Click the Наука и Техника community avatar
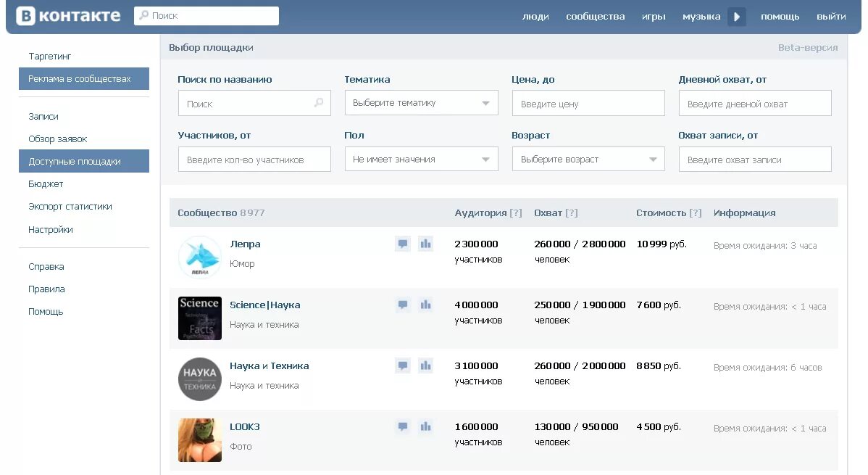This screenshot has height=475, width=868. pyautogui.click(x=200, y=379)
